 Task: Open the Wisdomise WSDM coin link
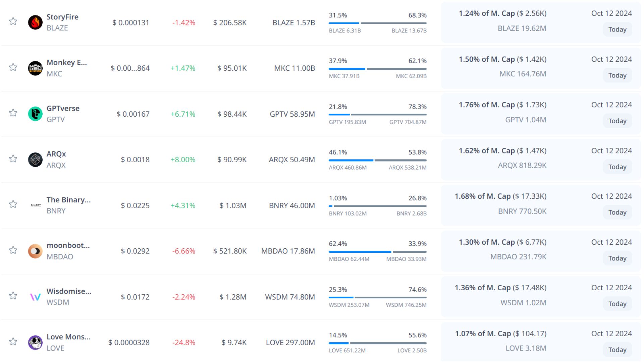pyautogui.click(x=69, y=291)
